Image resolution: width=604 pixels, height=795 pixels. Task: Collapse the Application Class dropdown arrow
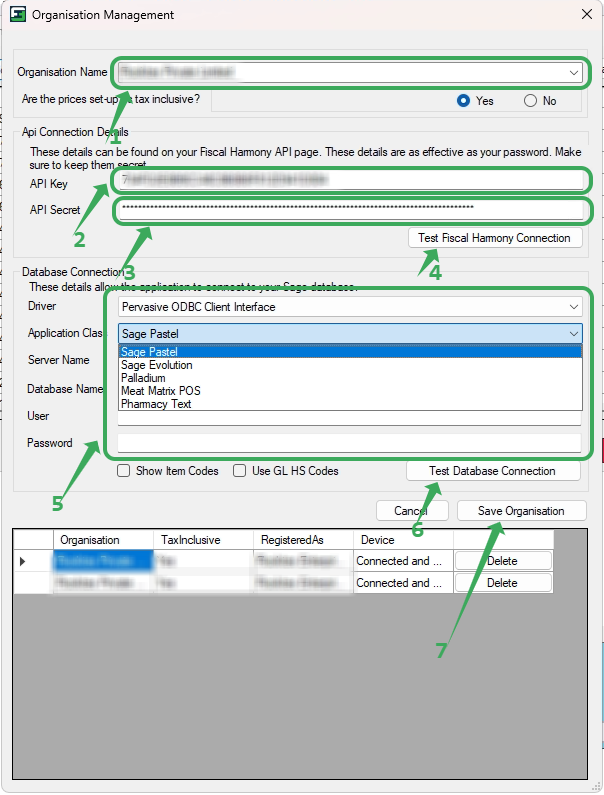574,334
